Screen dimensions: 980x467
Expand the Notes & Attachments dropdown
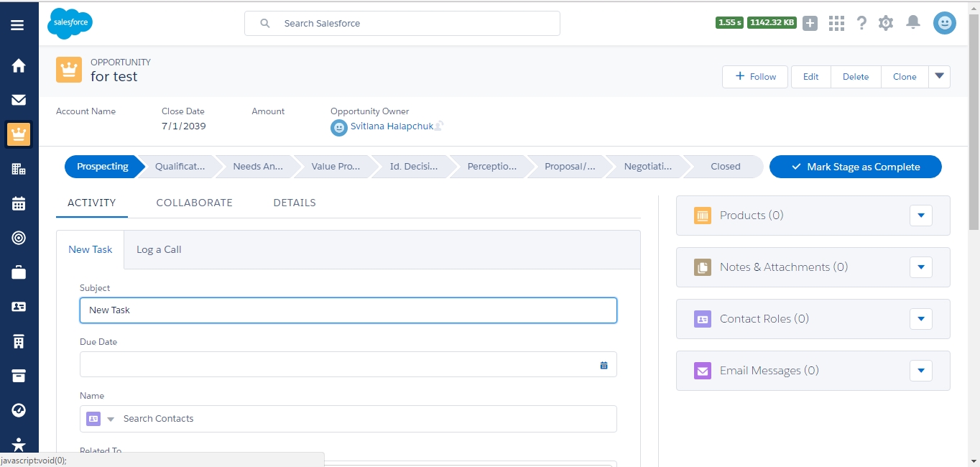tap(920, 267)
